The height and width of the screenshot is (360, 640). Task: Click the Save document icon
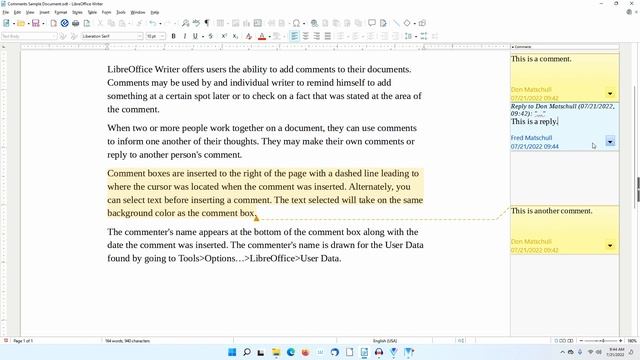pos(36,23)
